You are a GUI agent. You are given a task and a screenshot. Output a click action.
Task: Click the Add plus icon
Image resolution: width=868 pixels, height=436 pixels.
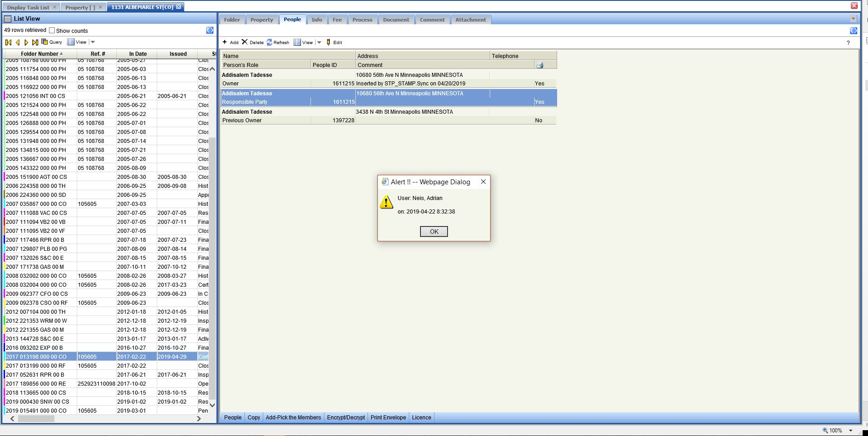tap(225, 42)
